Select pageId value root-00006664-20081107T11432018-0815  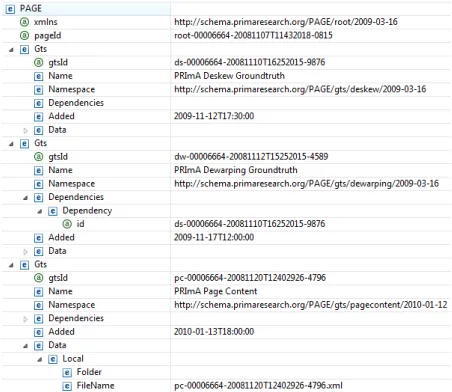click(253, 35)
